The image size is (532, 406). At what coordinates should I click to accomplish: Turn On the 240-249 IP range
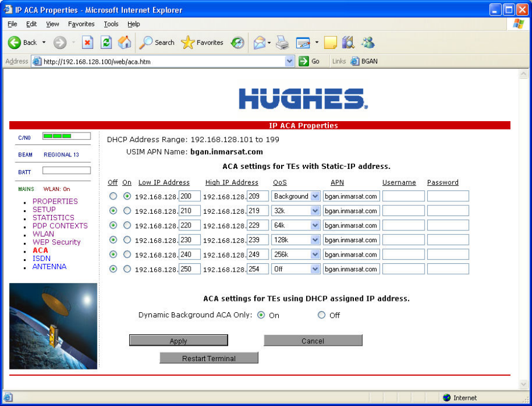pos(127,254)
